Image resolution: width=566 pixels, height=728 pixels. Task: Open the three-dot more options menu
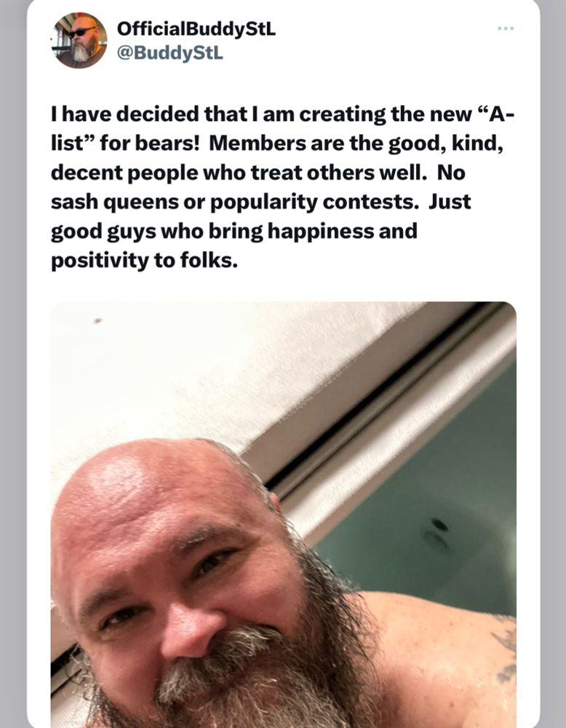(505, 28)
